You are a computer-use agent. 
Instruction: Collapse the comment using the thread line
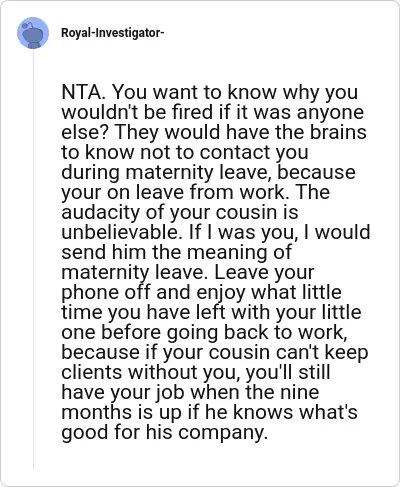33,260
